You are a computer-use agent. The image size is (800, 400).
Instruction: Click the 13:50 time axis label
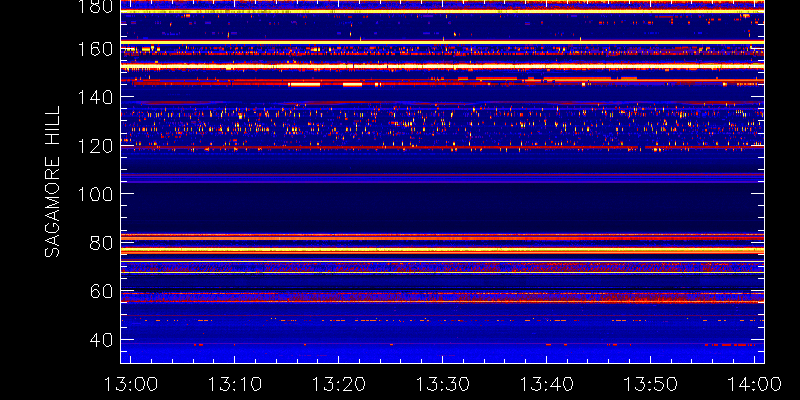pos(651,384)
